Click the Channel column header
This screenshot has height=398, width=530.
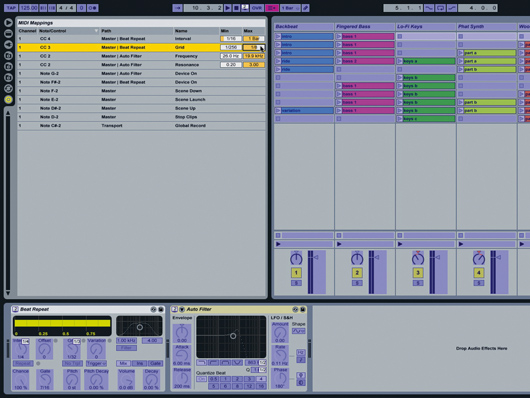(27, 31)
